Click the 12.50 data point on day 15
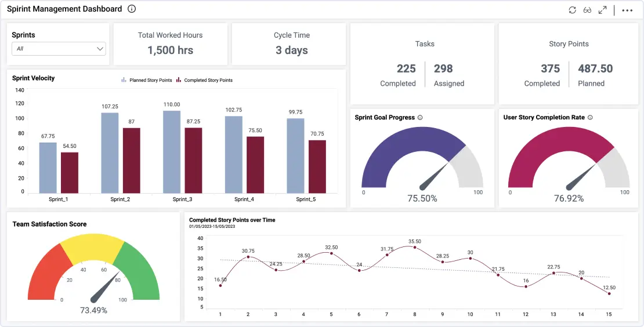 tap(609, 293)
